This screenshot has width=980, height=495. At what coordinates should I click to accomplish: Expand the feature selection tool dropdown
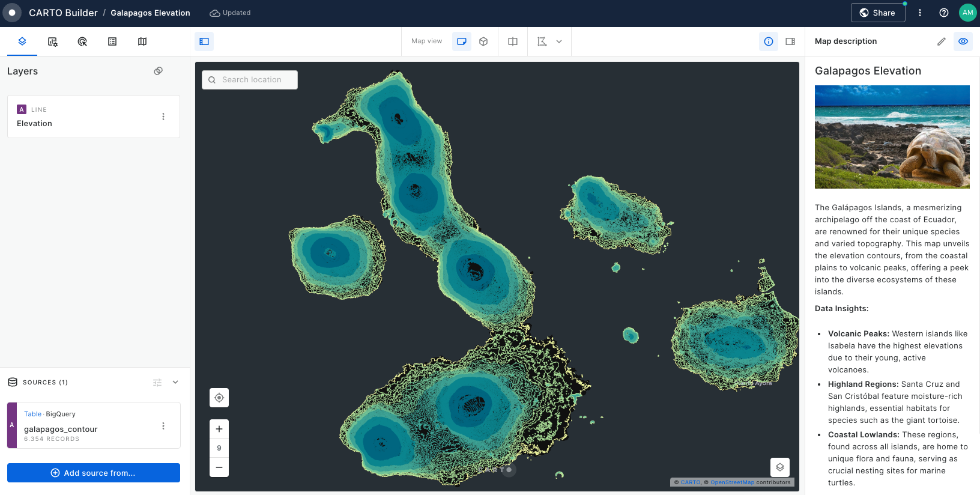[559, 41]
